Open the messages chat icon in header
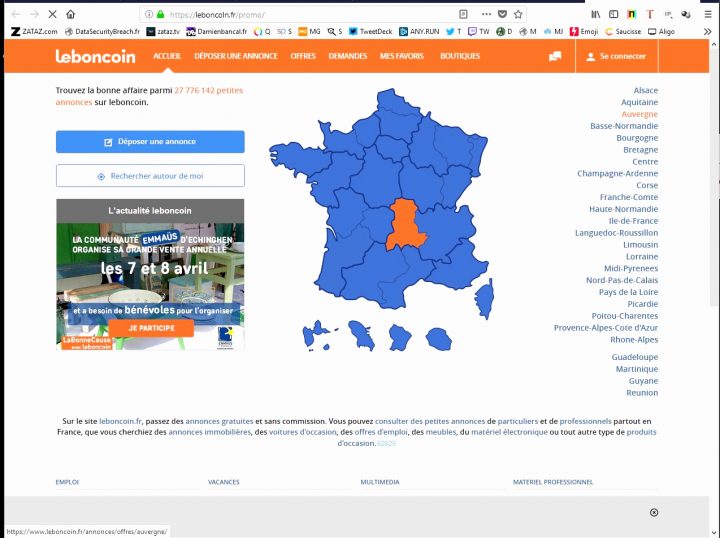Viewport: 720px width, 538px height. 555,56
